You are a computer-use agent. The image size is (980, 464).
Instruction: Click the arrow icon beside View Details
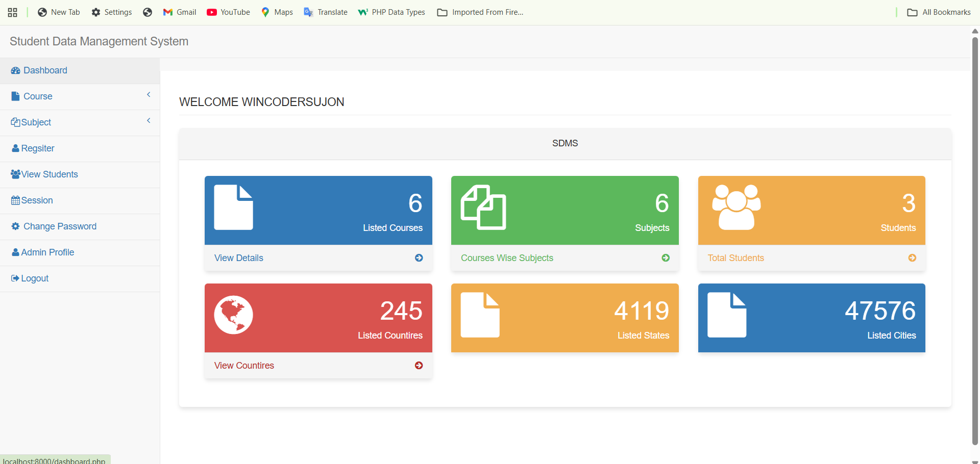click(x=419, y=258)
